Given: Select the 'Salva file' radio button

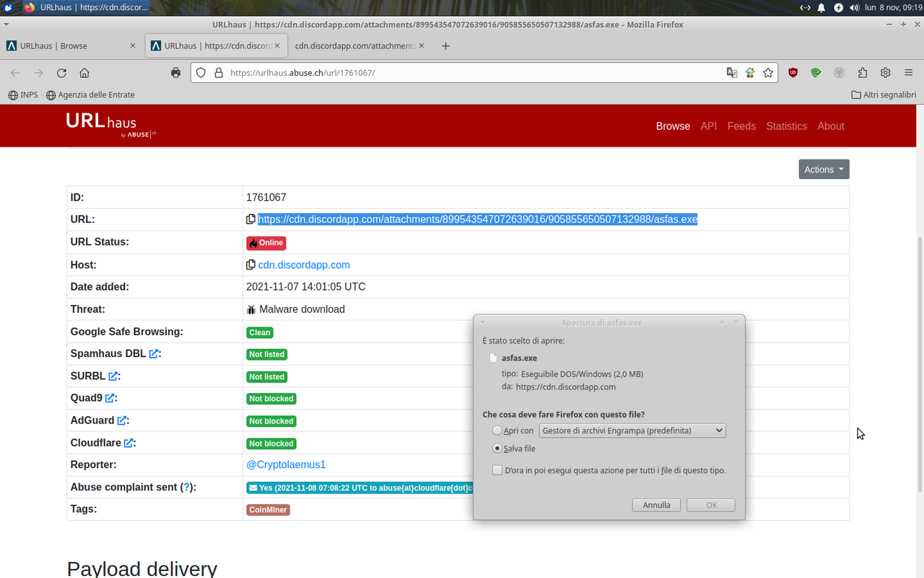Looking at the screenshot, I should coord(497,449).
